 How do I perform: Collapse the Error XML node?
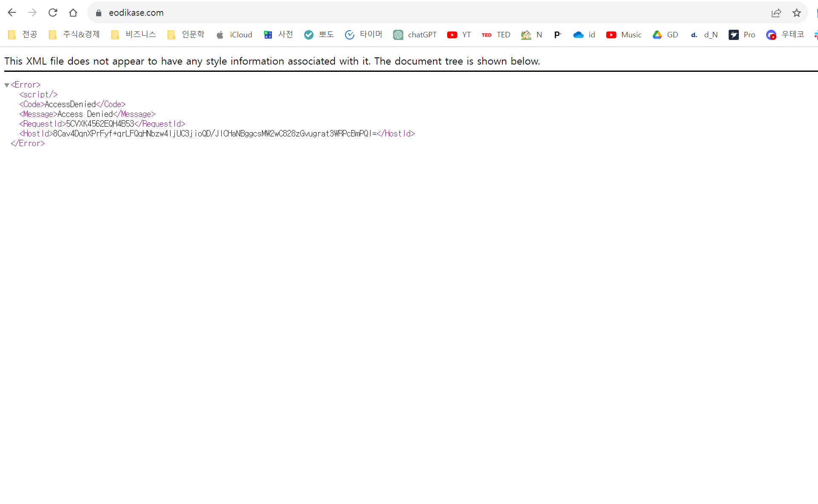pos(7,85)
